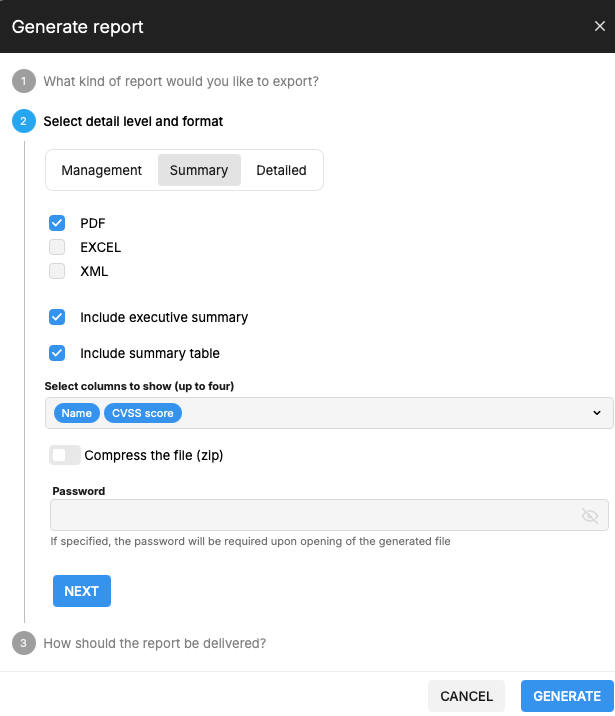This screenshot has width=615, height=716.
Task: Select the Detailed level tab
Action: tap(281, 170)
